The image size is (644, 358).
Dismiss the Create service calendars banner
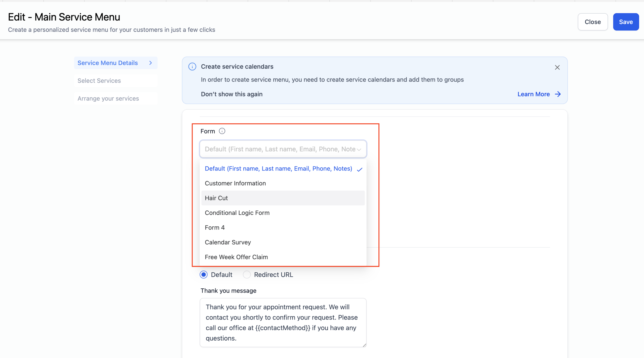tap(557, 67)
